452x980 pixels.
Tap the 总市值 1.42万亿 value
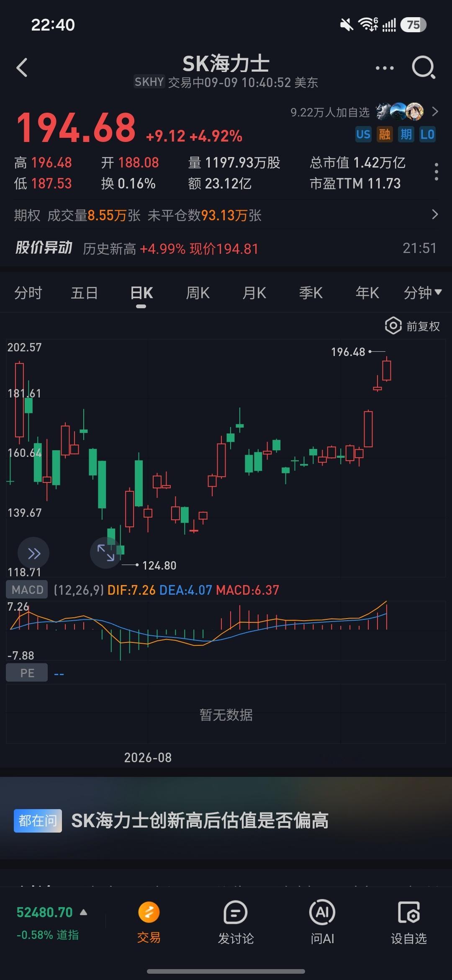click(x=358, y=162)
